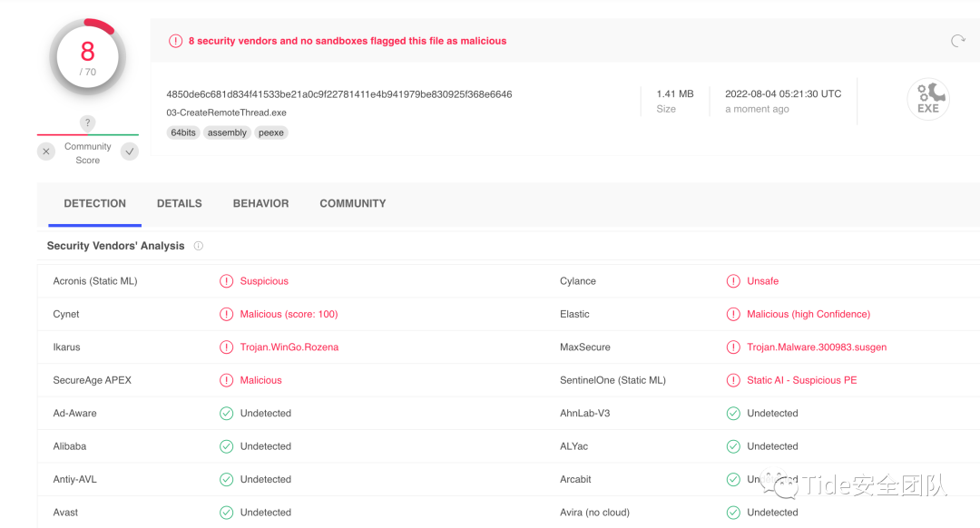
Task: Click the Security Vendors' Analysis heading
Action: (x=115, y=246)
